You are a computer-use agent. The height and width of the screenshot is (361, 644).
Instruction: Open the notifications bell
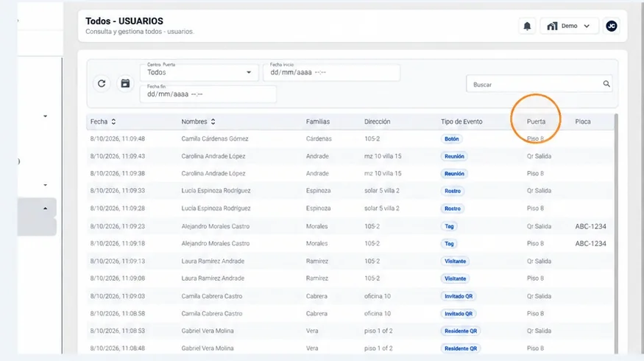527,26
